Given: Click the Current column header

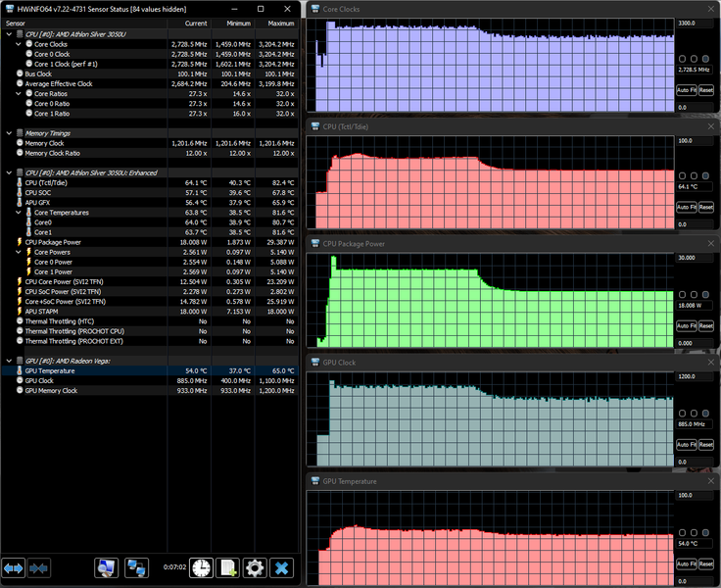Looking at the screenshot, I should [189, 24].
